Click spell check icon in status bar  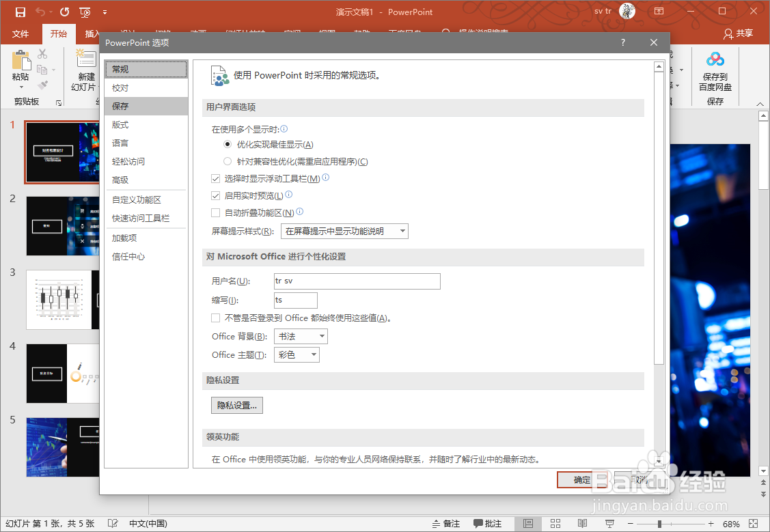[x=113, y=524]
